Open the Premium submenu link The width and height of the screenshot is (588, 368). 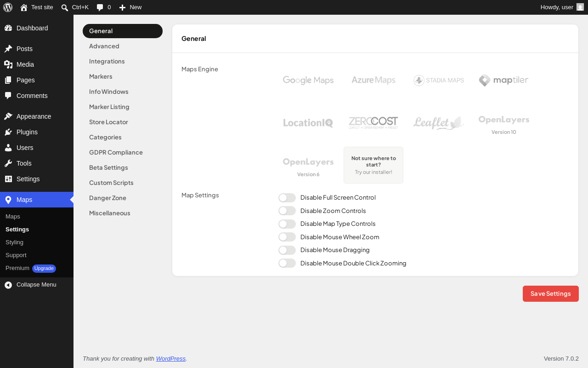17,268
